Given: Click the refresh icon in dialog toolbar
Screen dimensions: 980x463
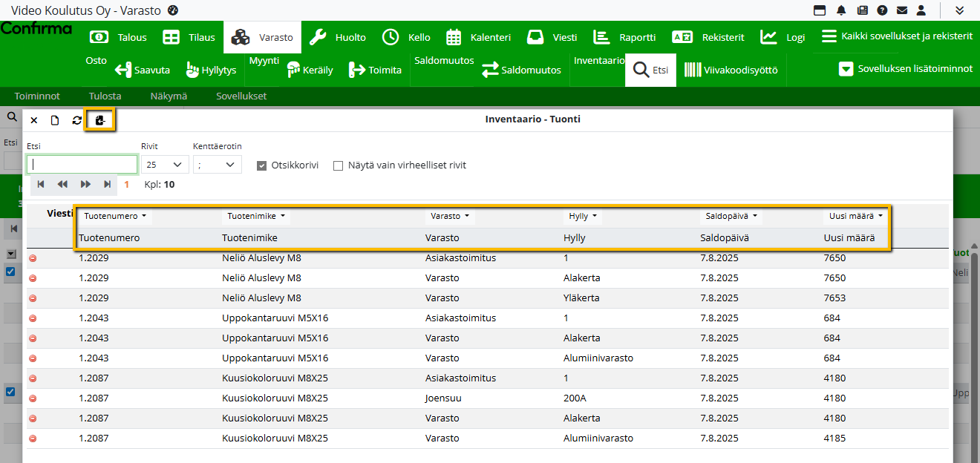Looking at the screenshot, I should tap(76, 119).
